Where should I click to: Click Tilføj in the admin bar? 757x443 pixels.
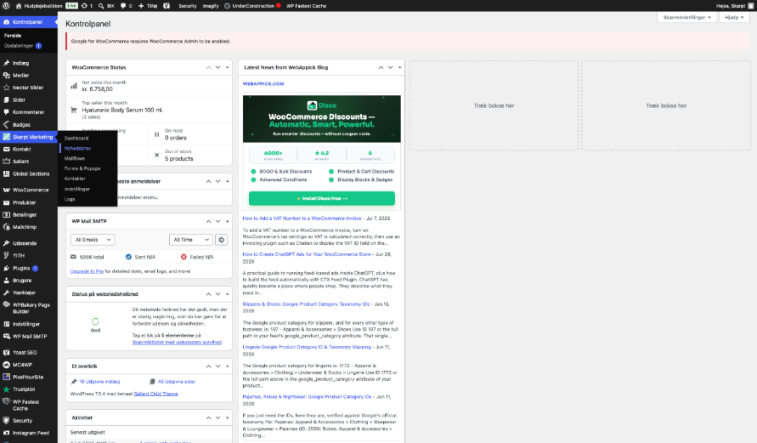pos(148,6)
